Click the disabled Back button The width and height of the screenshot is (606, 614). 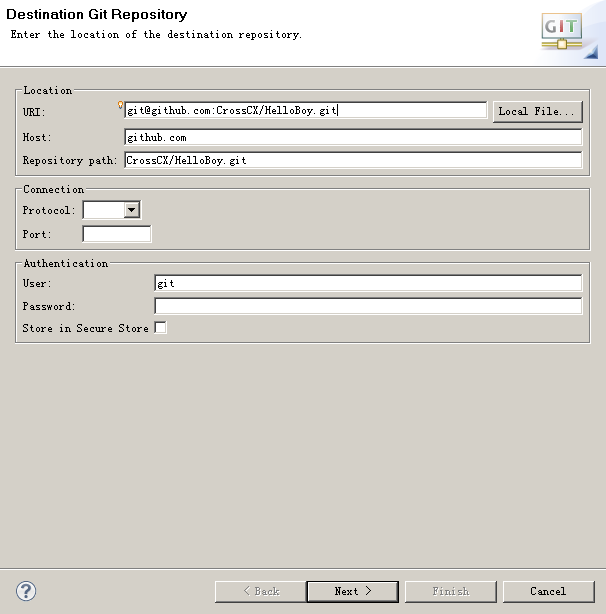[x=261, y=591]
